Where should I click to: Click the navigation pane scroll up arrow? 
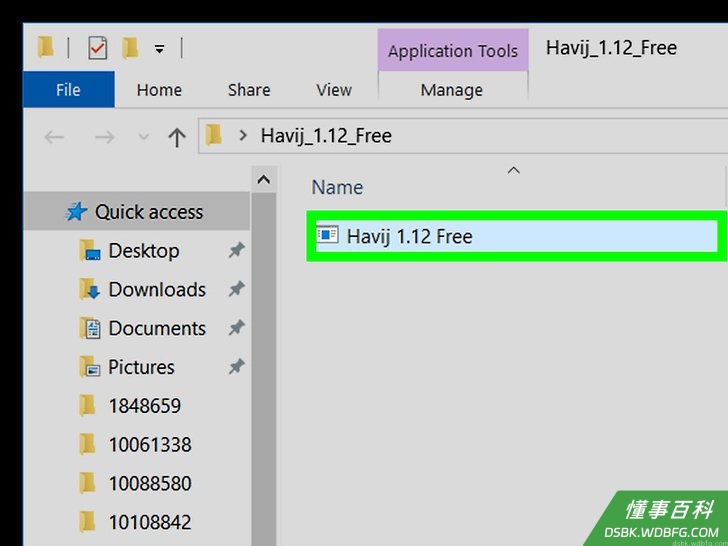click(264, 179)
